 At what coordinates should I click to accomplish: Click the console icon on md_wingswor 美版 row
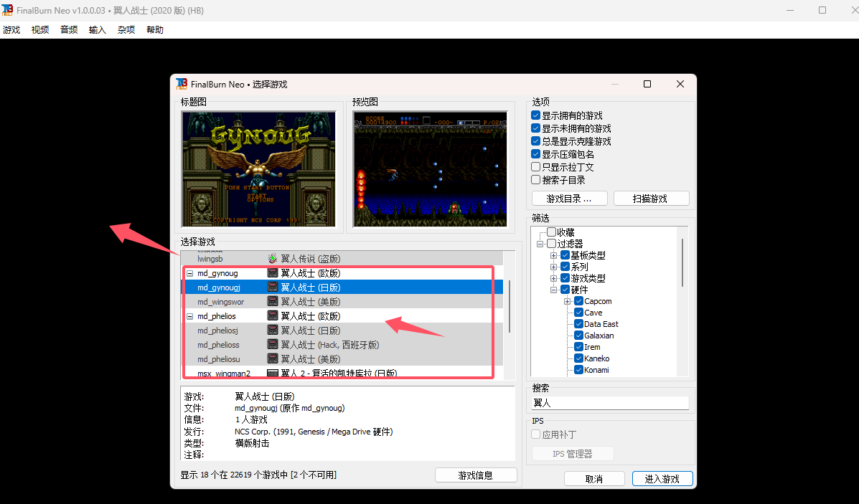(x=272, y=301)
